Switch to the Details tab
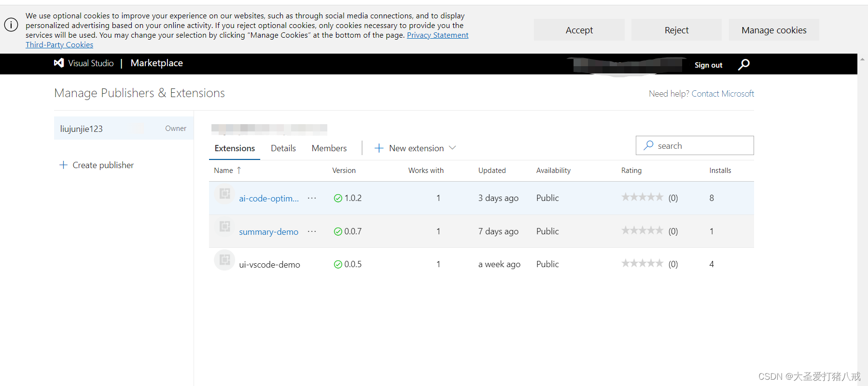Viewport: 868px width, 386px height. click(x=283, y=148)
